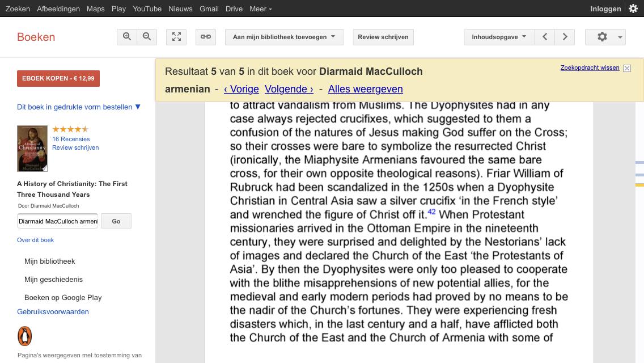Click the Review schrijven toolbar button

383,37
